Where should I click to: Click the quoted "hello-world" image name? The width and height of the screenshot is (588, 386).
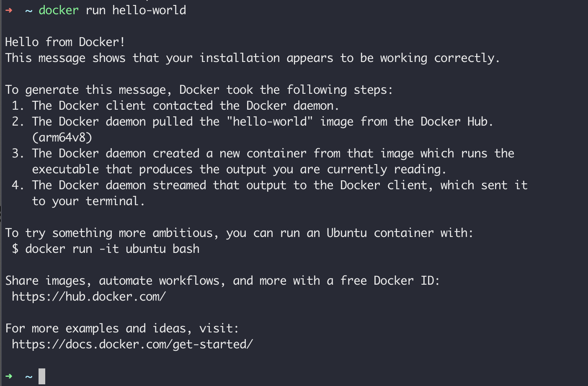(270, 121)
